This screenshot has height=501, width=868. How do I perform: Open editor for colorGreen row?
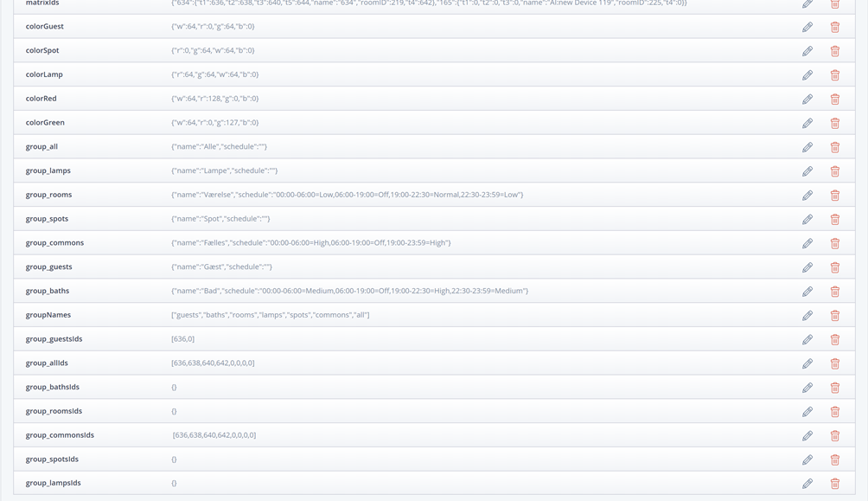pos(807,123)
